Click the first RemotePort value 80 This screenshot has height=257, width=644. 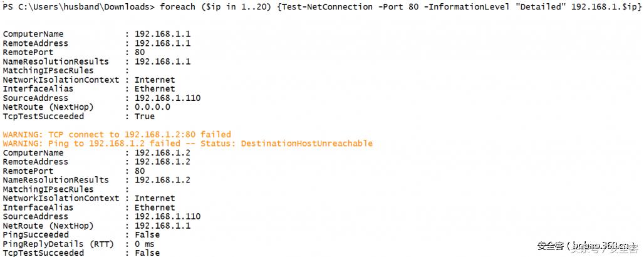point(140,52)
